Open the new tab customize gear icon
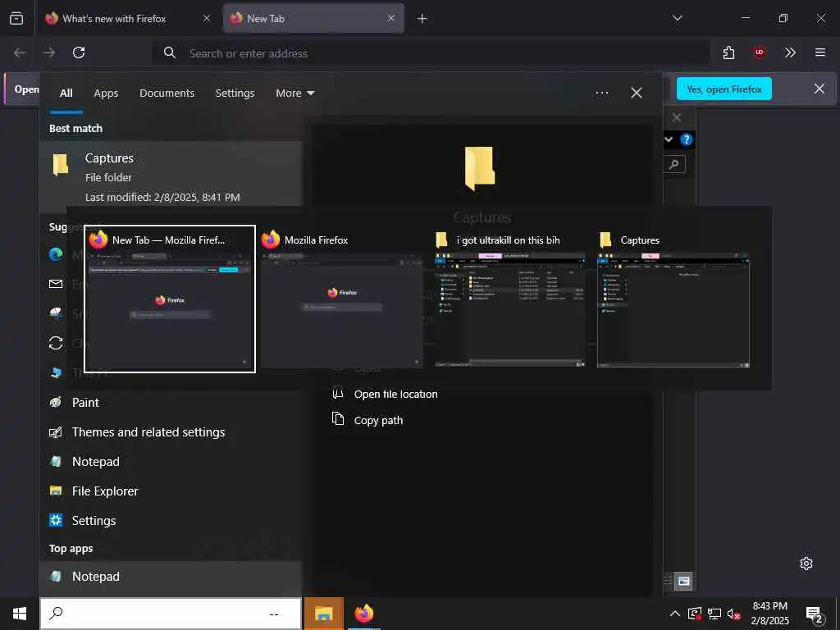 coord(806,564)
